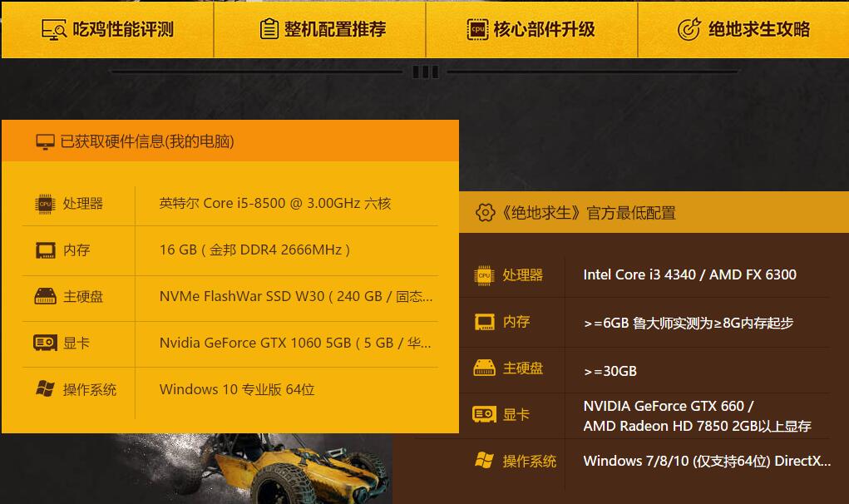Click the 显卡 label in my computer panel

[77, 343]
